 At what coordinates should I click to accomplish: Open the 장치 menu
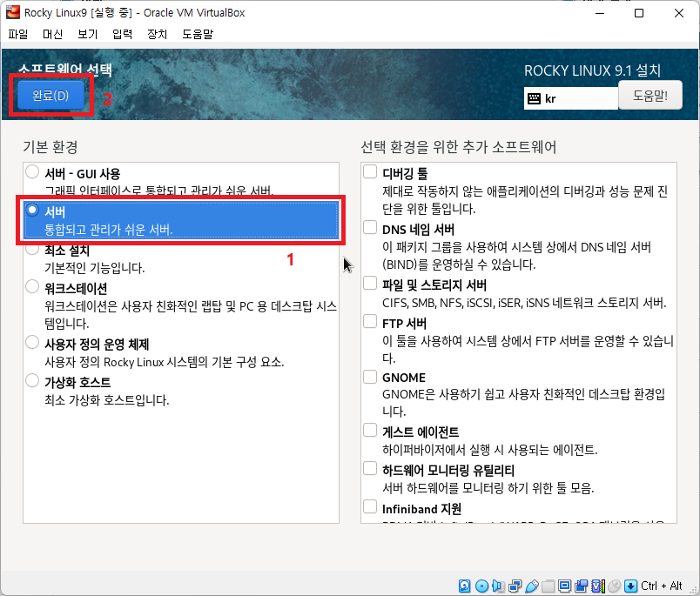coord(157,34)
